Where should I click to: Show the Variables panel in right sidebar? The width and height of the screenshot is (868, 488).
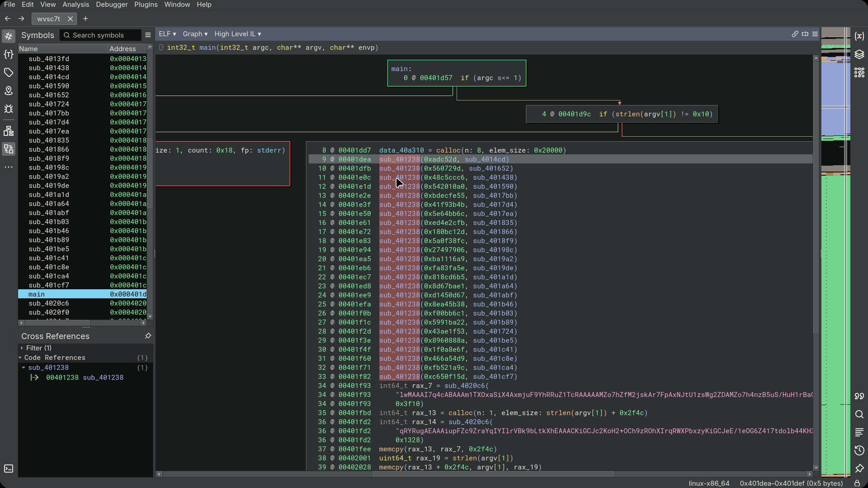[859, 36]
